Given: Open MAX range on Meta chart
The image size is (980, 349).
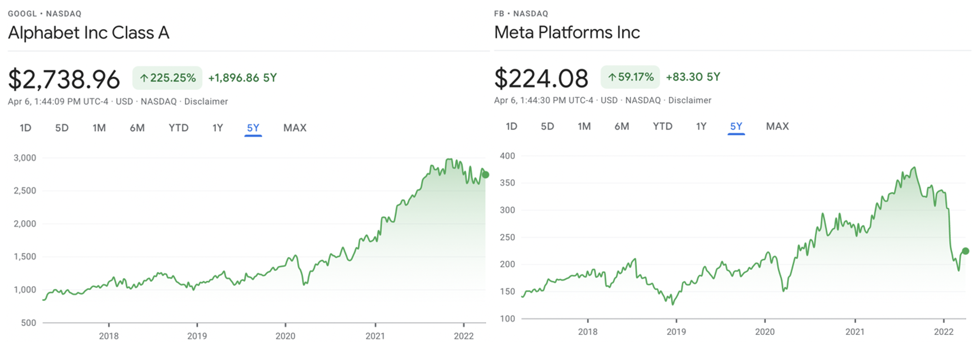Looking at the screenshot, I should point(777,126).
